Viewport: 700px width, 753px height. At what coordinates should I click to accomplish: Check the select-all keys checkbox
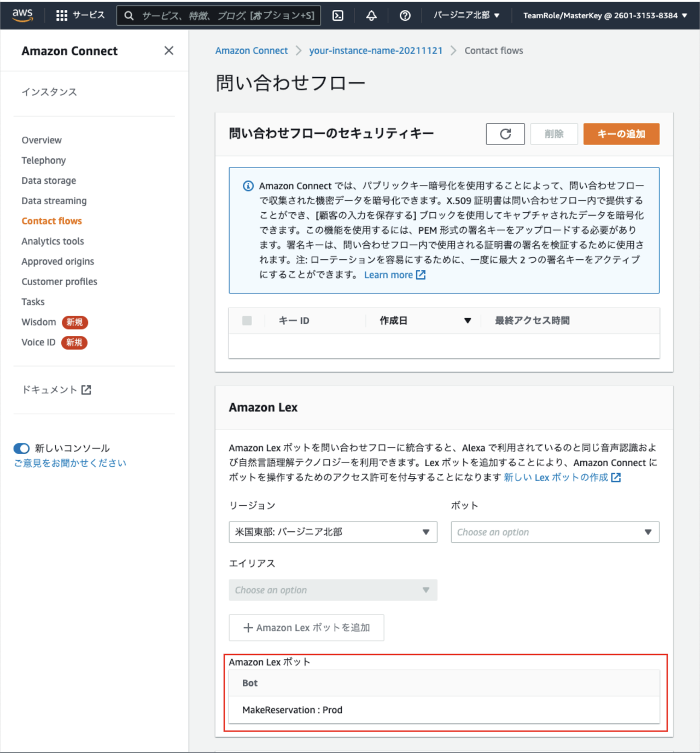[x=247, y=321]
